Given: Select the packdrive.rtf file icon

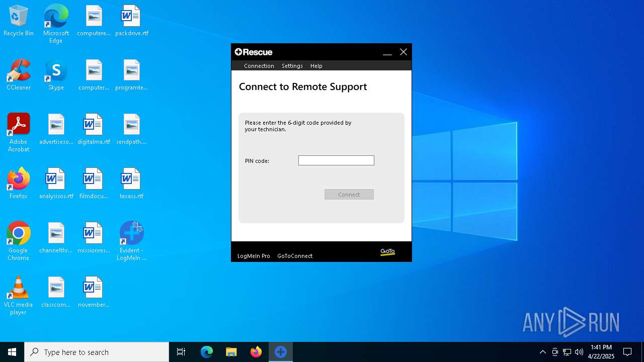Looking at the screenshot, I should [x=131, y=21].
